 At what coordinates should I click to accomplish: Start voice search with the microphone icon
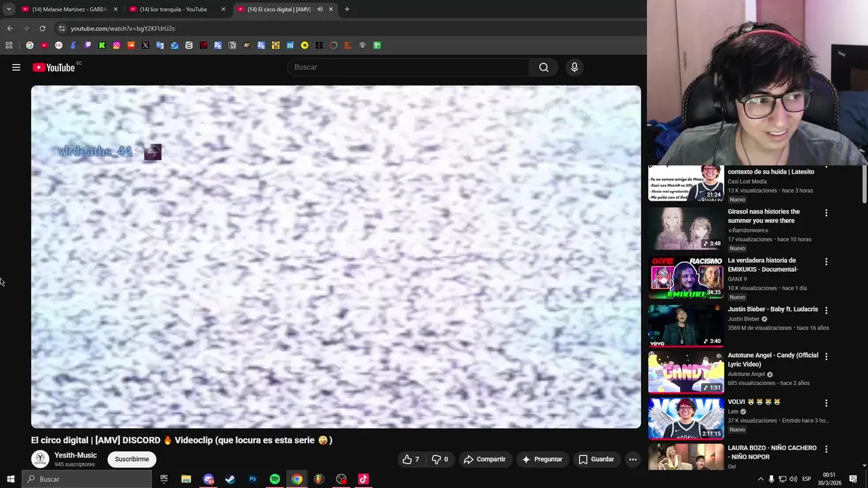[574, 67]
